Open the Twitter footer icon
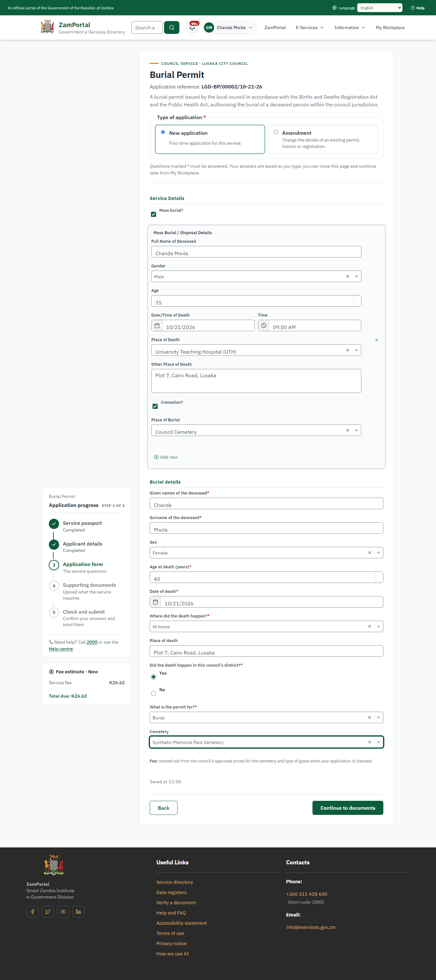The height and width of the screenshot is (980, 436). click(x=48, y=912)
